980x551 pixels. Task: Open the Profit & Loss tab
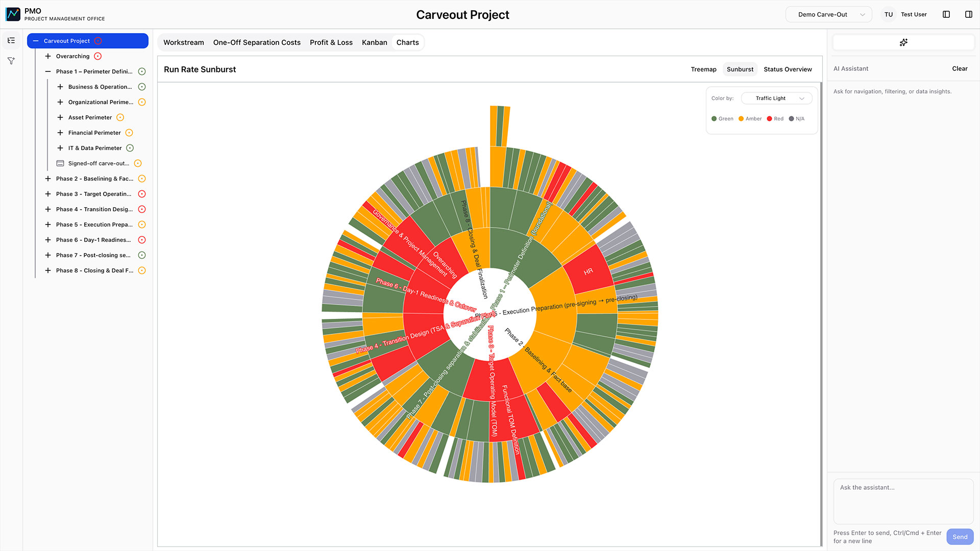point(331,42)
